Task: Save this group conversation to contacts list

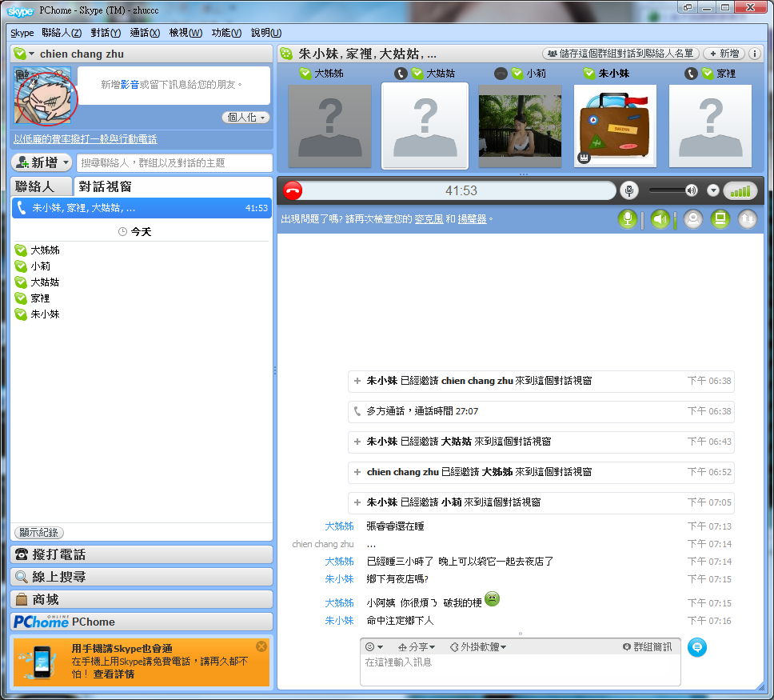Action: 620,54
